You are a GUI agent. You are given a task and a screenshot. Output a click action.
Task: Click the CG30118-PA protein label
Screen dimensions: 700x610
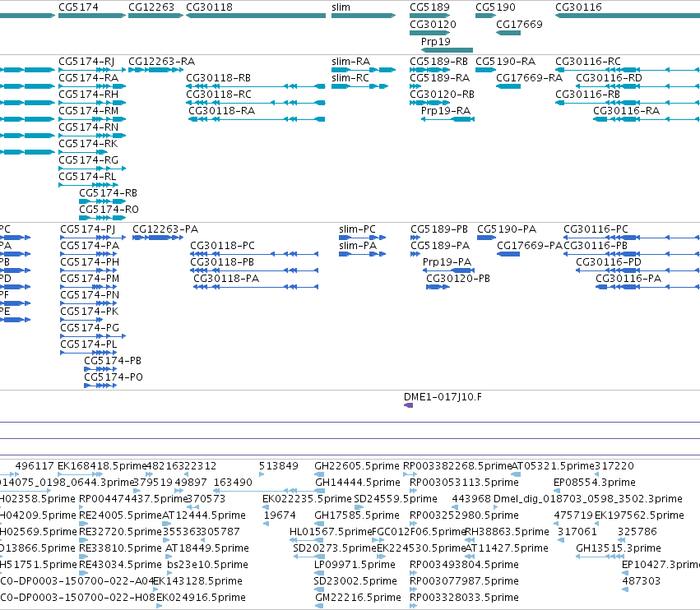[x=226, y=279]
